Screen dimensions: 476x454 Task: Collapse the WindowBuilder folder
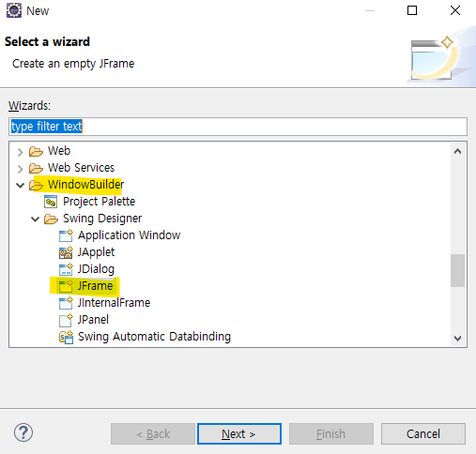point(21,186)
